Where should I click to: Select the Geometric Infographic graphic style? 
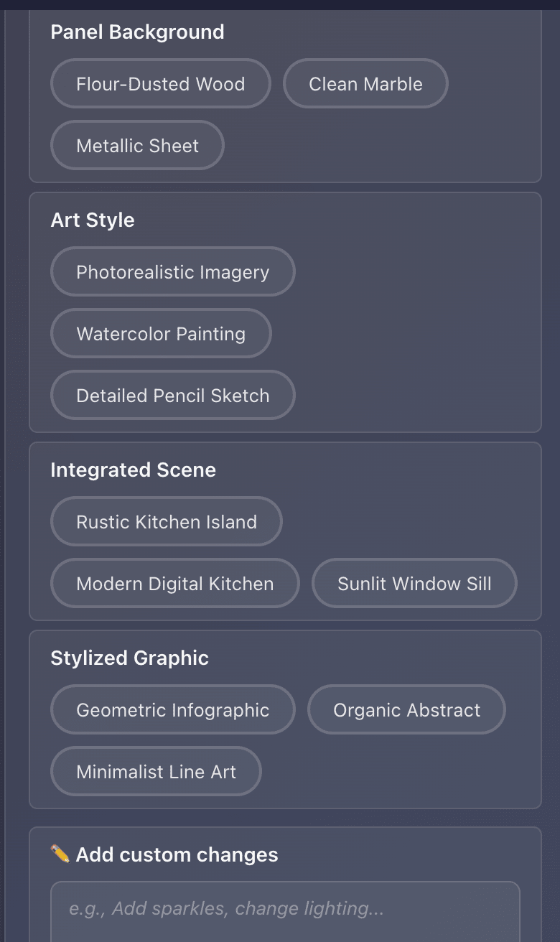tap(172, 710)
